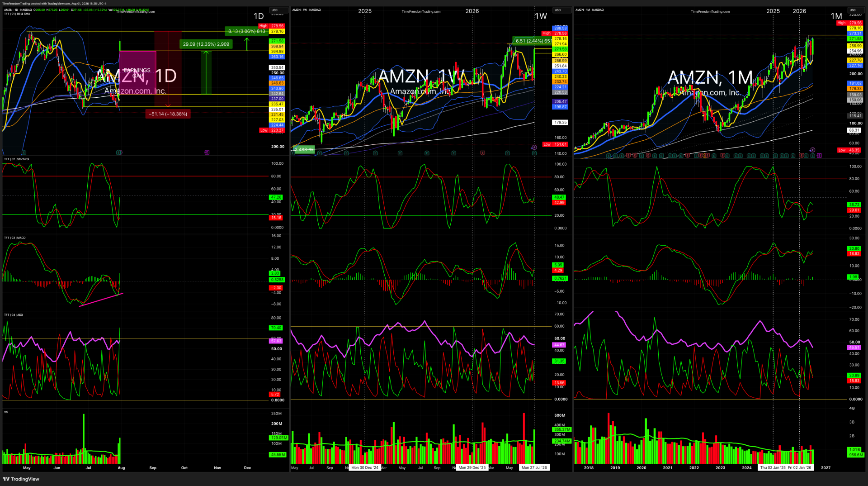This screenshot has height=486, width=868.
Task: Click the 355.37M volume label on the 1W chart
Action: point(562,429)
